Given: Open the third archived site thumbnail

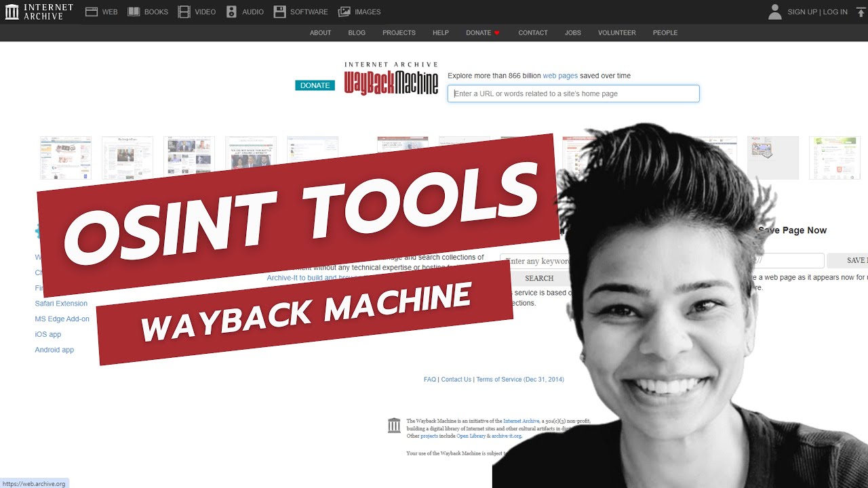Looking at the screenshot, I should [189, 158].
